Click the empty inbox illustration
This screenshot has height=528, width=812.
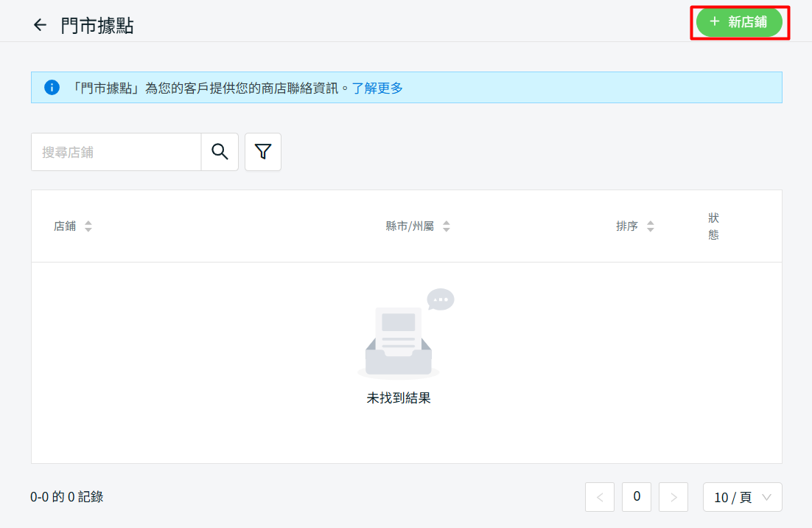[x=402, y=336]
